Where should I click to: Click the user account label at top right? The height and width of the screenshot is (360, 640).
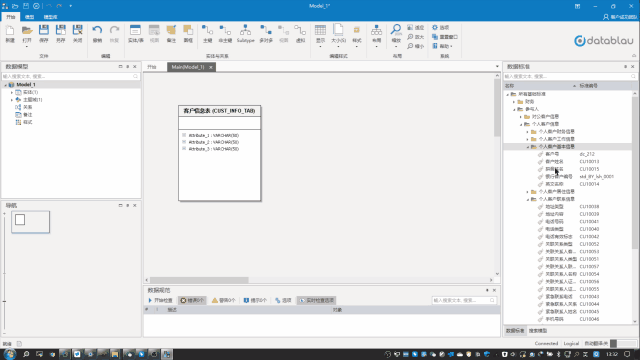620,17
